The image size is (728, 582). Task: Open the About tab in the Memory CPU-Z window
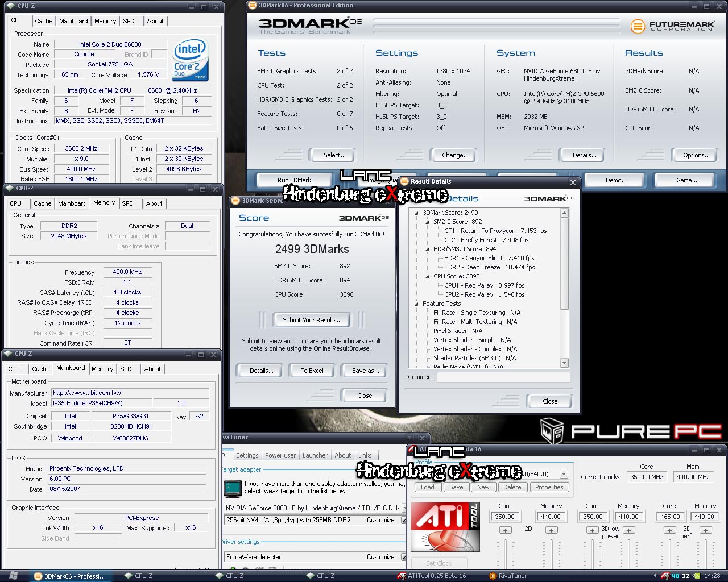(154, 203)
